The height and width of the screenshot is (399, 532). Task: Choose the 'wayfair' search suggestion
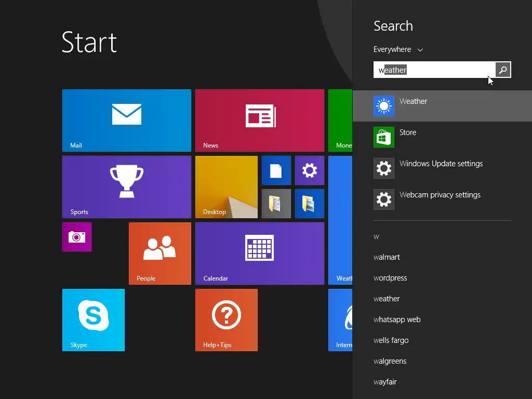(385, 382)
